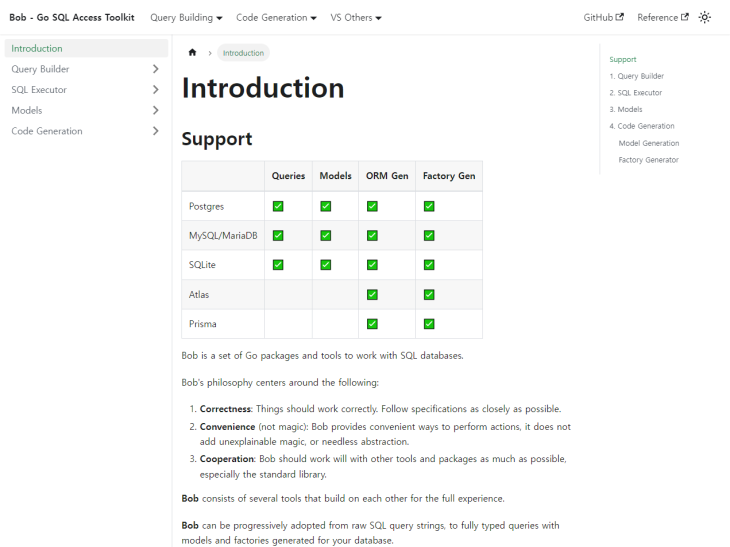The image size is (730, 547).
Task: Click the Postgres Factory Gen checkmark
Action: 429,206
